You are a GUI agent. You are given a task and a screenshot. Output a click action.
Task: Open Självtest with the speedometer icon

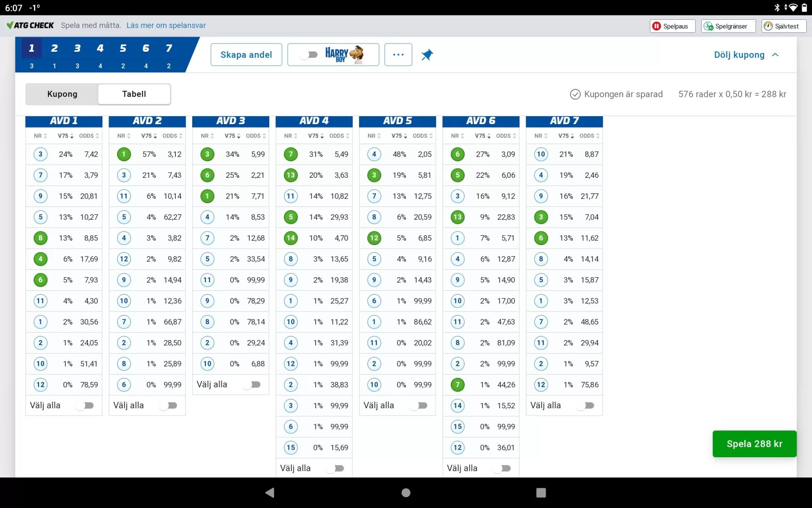pyautogui.click(x=768, y=26)
